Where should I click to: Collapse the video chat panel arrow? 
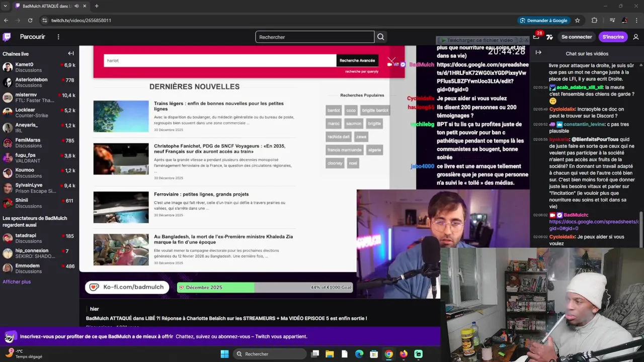tap(538, 53)
